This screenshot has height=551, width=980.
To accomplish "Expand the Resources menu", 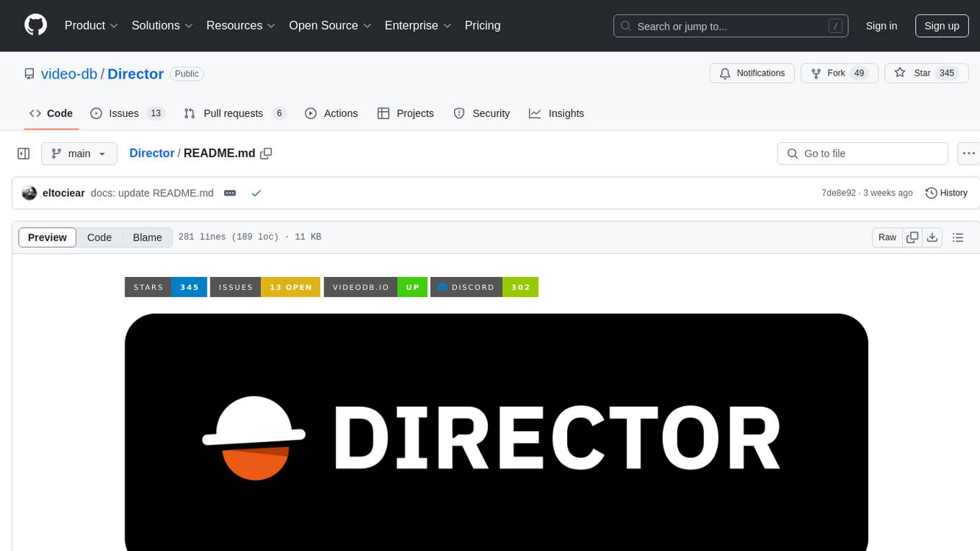I will (x=241, y=25).
